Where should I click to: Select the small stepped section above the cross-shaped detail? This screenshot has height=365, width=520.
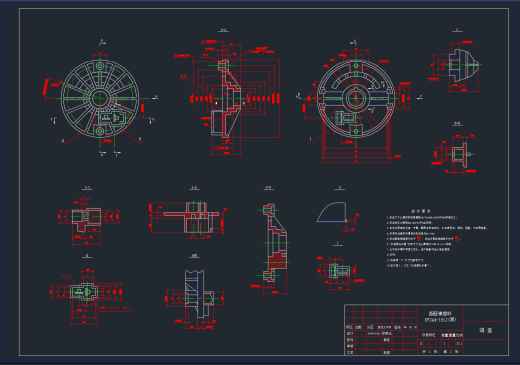tap(86, 219)
